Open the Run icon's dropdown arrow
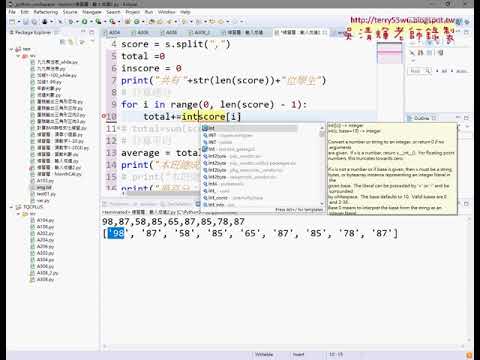480x360 pixels. [91, 22]
